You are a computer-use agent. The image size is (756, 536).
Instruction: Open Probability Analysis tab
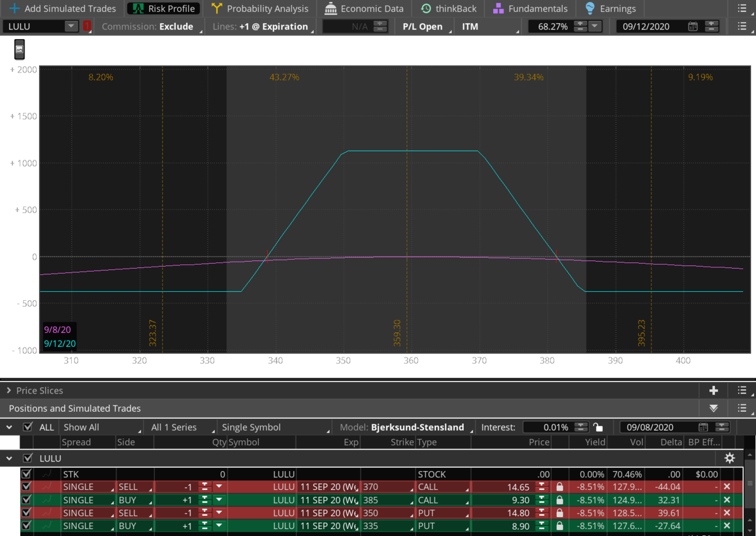click(260, 9)
